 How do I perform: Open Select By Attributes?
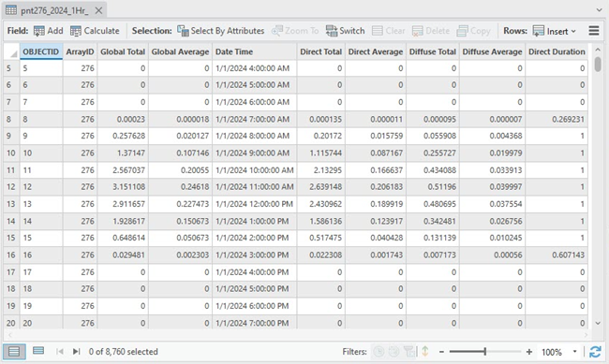(220, 31)
